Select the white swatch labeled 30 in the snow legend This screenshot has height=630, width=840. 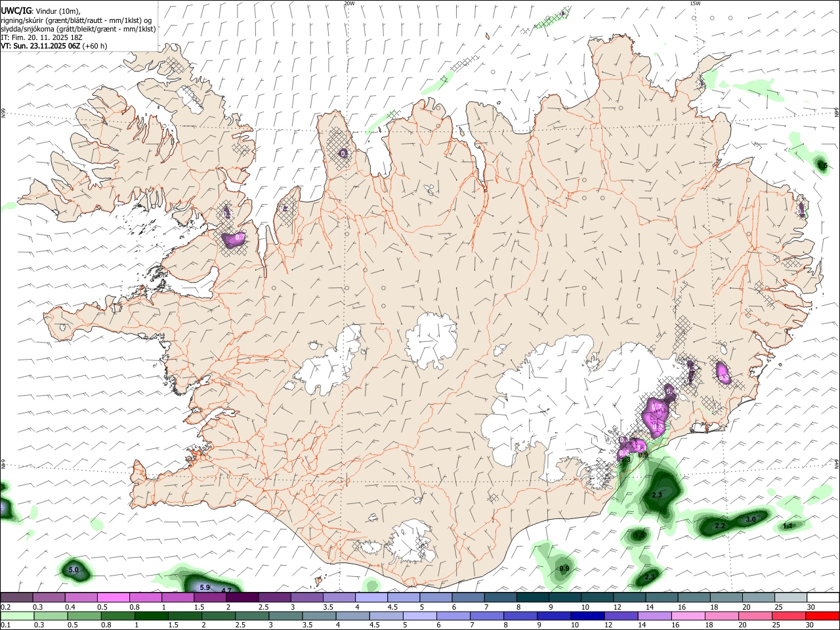point(823,597)
